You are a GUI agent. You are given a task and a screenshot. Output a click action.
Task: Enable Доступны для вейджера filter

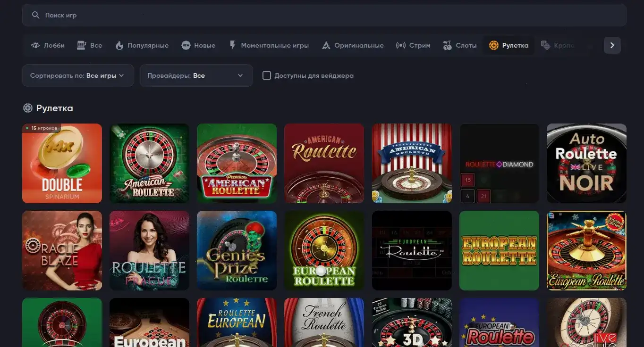[x=267, y=75]
